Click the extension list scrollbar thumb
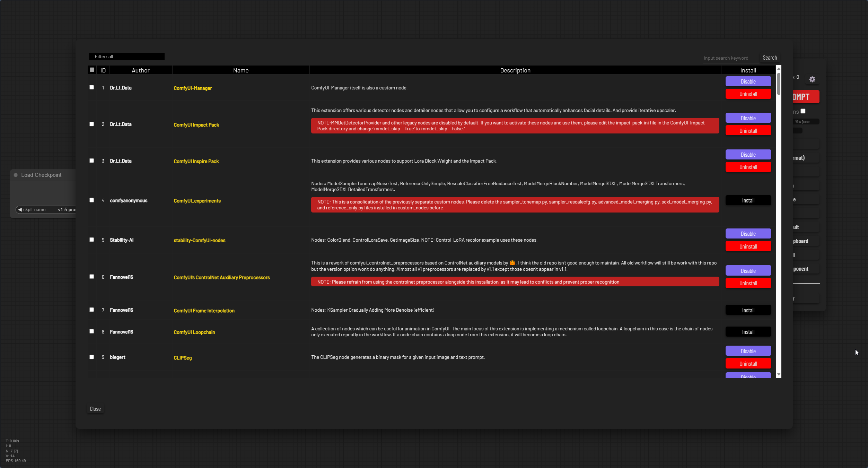Image resolution: width=868 pixels, height=468 pixels. [x=779, y=83]
